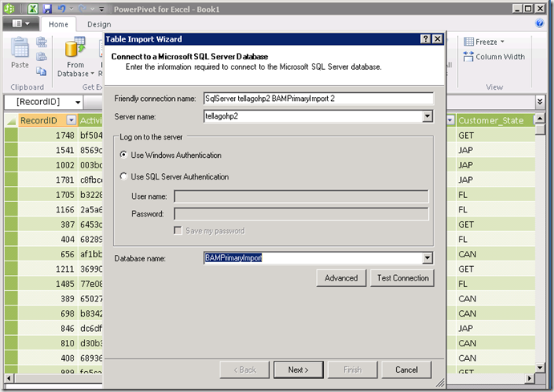Viewport: 554px width, 392px height.
Task: Click the disabled Finish button
Action: coord(353,370)
